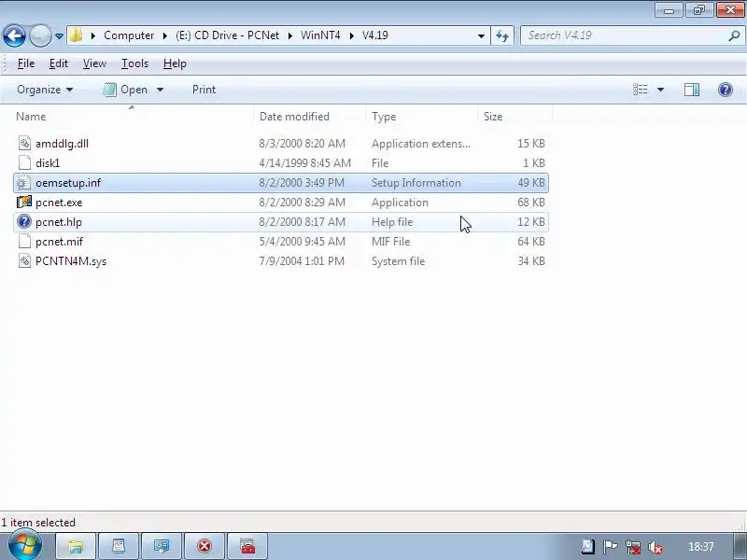The height and width of the screenshot is (560, 747).
Task: Select the file name pcnet.mif
Action: (x=59, y=242)
